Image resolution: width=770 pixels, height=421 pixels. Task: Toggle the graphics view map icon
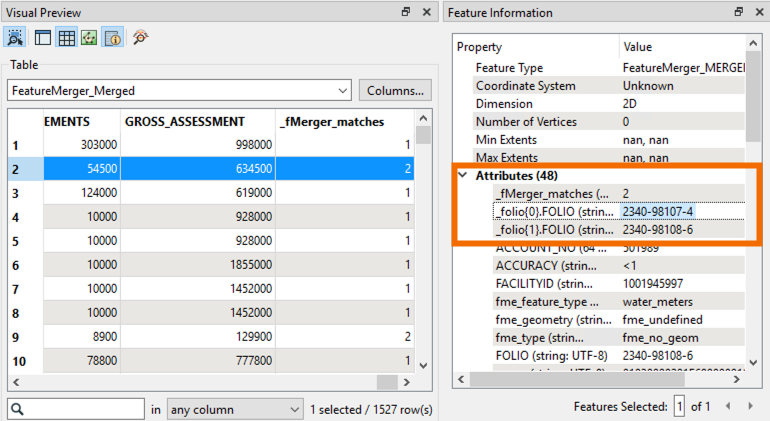pos(89,37)
